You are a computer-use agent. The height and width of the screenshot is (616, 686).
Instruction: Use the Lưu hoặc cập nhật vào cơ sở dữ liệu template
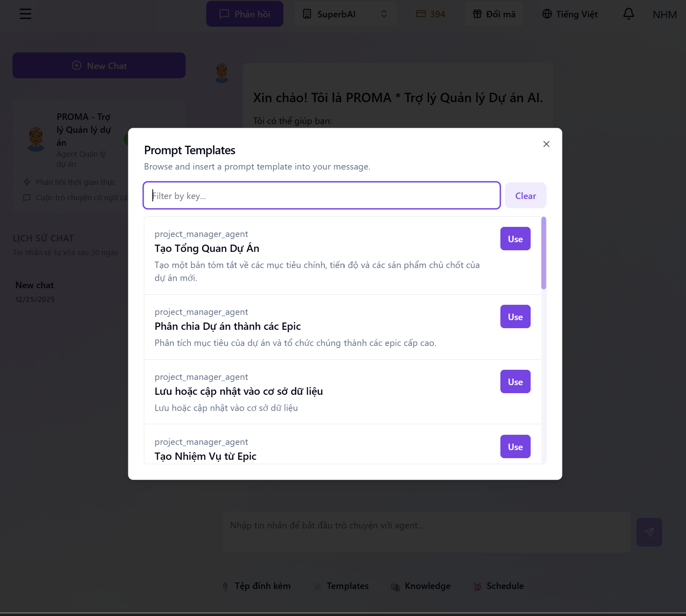[x=515, y=381]
